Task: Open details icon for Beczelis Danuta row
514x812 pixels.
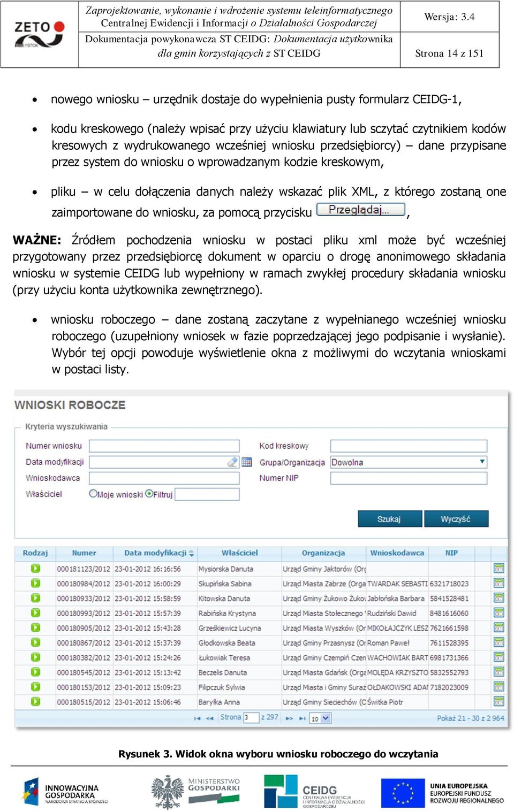Action: [x=498, y=671]
